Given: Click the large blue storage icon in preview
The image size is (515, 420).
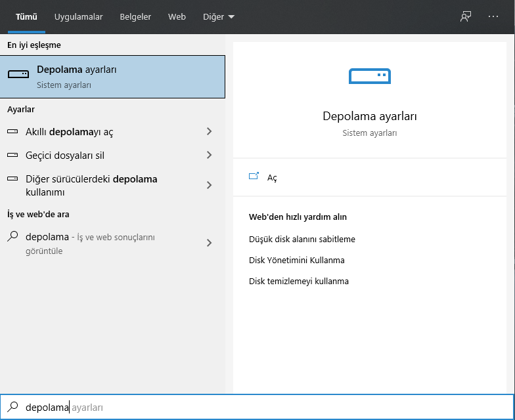Looking at the screenshot, I should pos(369,76).
